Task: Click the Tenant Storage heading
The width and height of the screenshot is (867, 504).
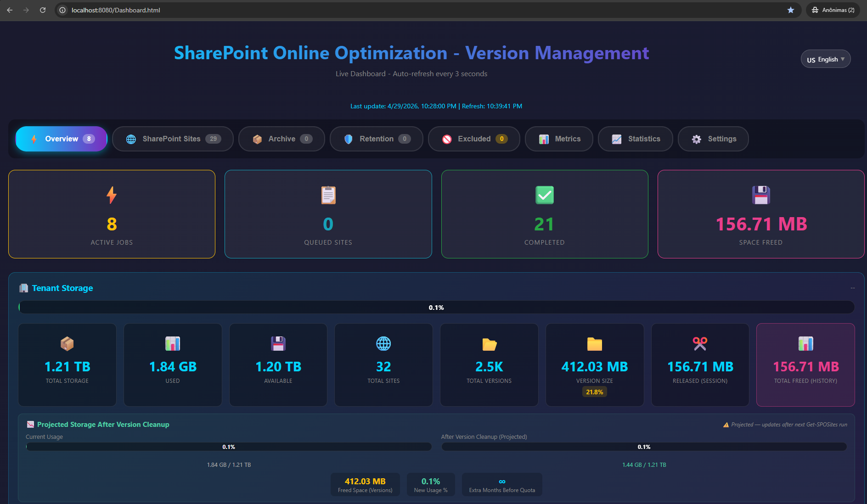Action: click(62, 288)
